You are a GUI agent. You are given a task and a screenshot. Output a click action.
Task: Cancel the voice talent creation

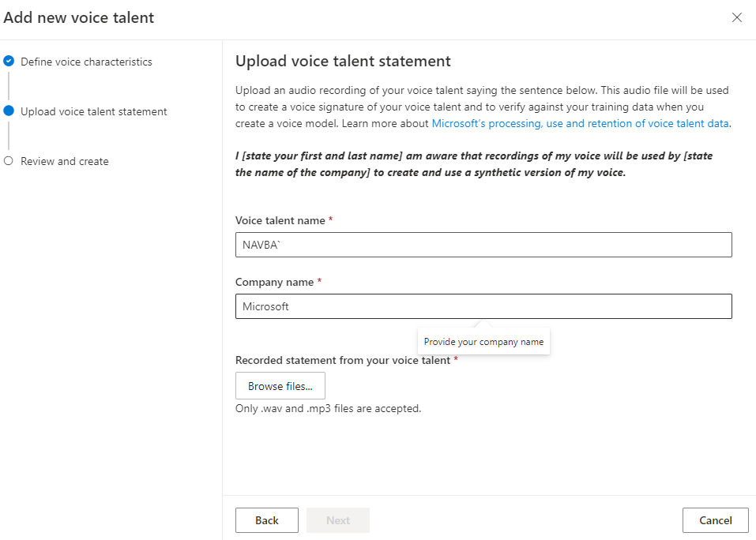(x=715, y=519)
